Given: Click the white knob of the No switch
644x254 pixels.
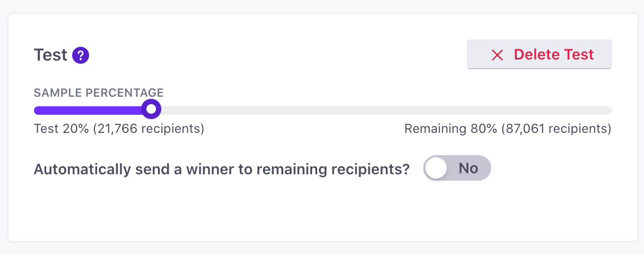Looking at the screenshot, I should [x=437, y=168].
